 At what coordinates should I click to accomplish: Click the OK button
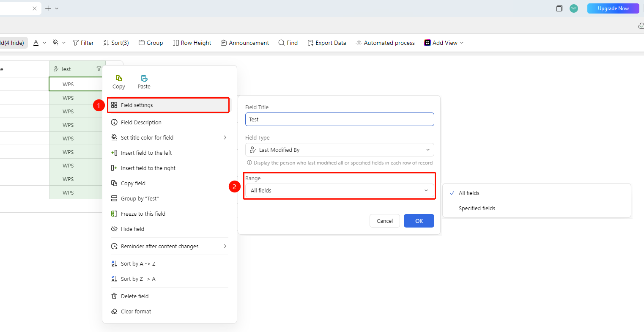[419, 221]
